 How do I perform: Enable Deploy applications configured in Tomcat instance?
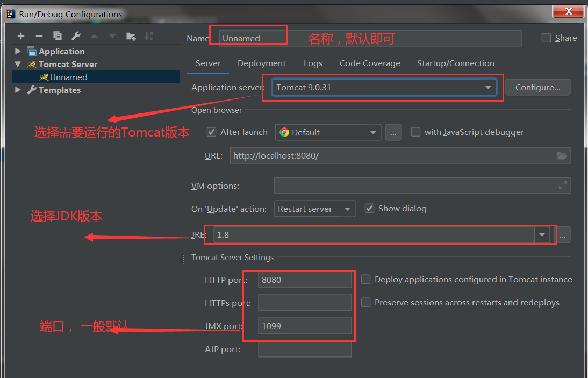point(365,280)
